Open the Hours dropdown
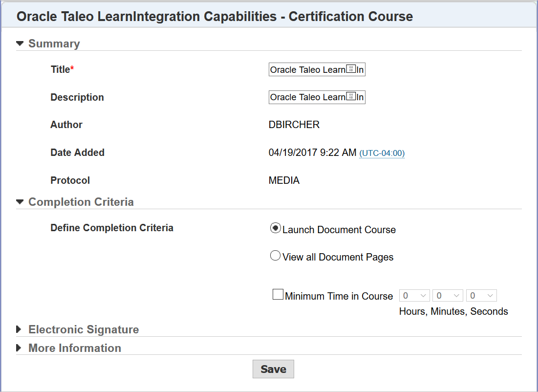This screenshot has width=538, height=392. 414,296
